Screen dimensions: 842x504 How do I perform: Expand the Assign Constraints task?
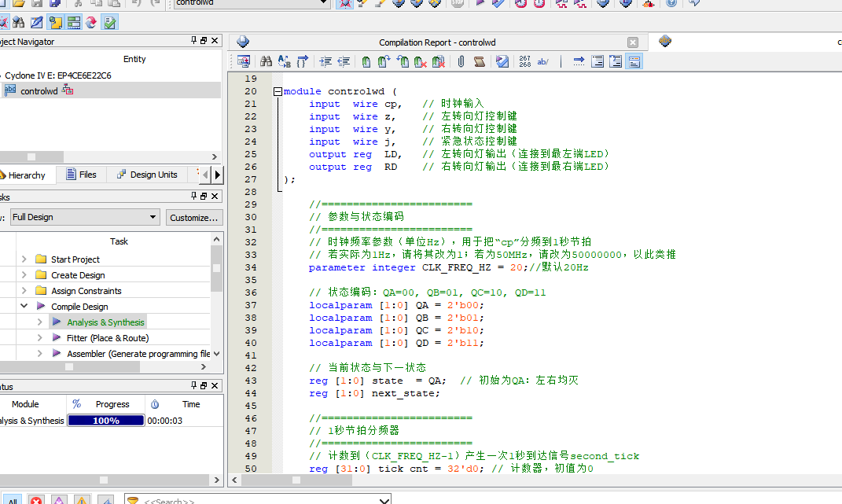24,290
